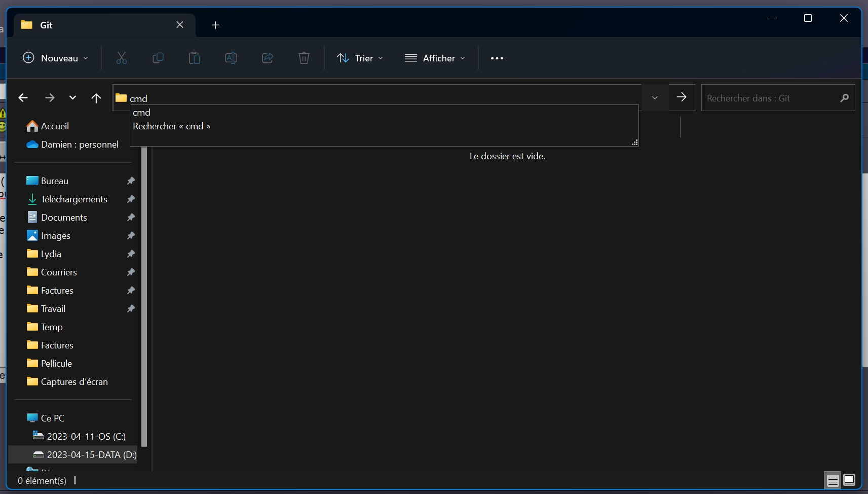The image size is (868, 494).
Task: Go up one folder level
Action: 96,98
